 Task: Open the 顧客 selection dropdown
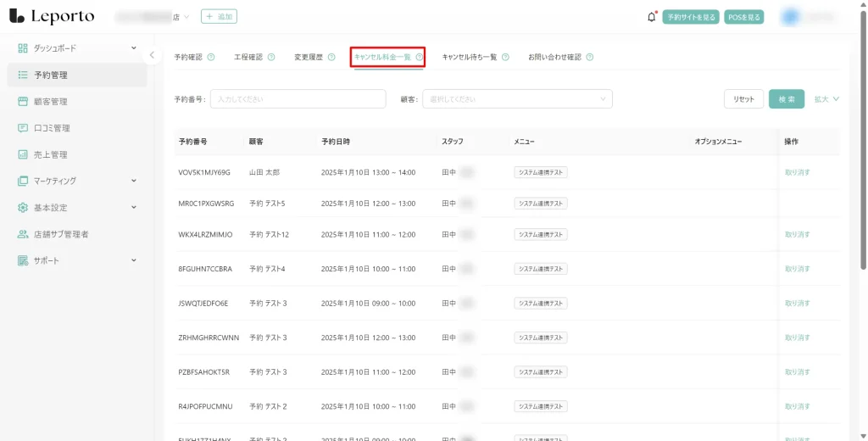[x=516, y=99]
